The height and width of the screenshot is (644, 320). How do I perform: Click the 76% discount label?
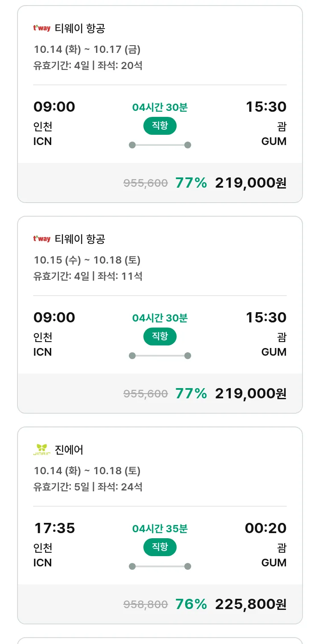click(x=191, y=604)
